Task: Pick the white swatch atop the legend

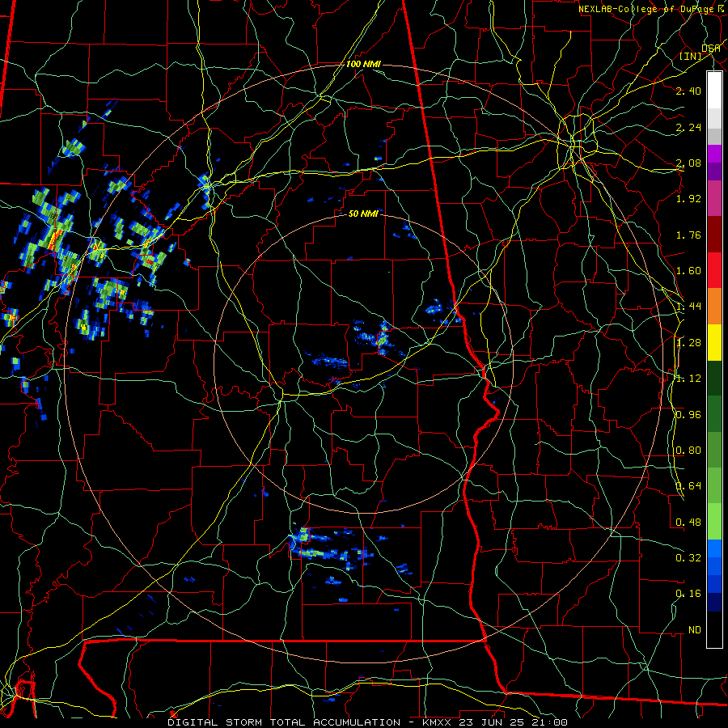Action: click(714, 90)
